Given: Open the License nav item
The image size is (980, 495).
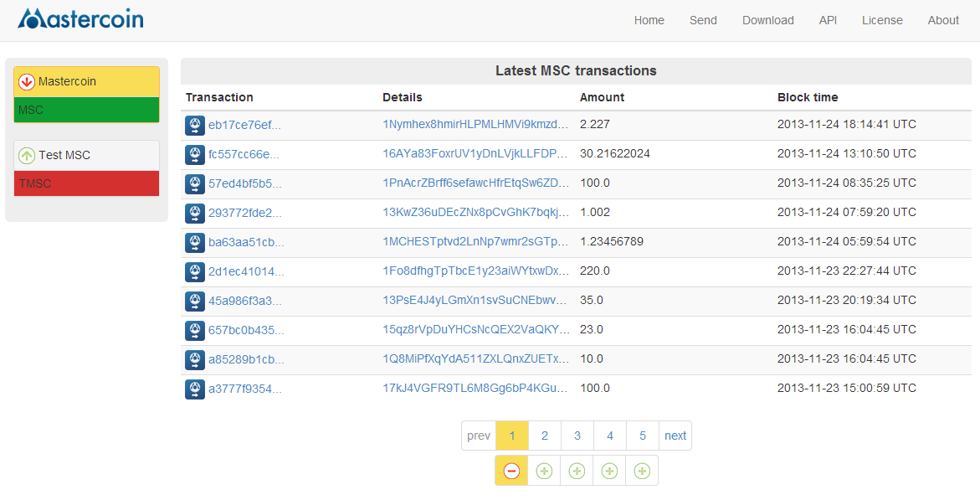Looking at the screenshot, I should point(882,20).
